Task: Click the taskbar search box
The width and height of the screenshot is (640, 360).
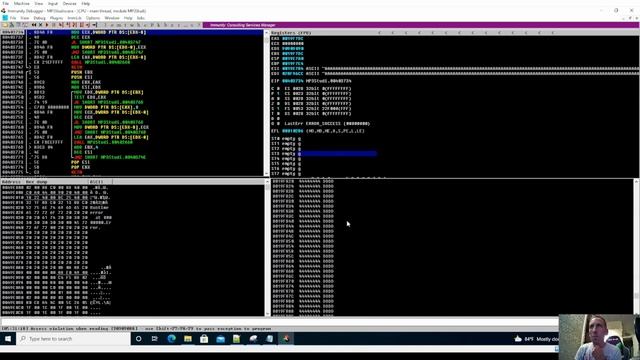Action: pyautogui.click(x=73, y=339)
